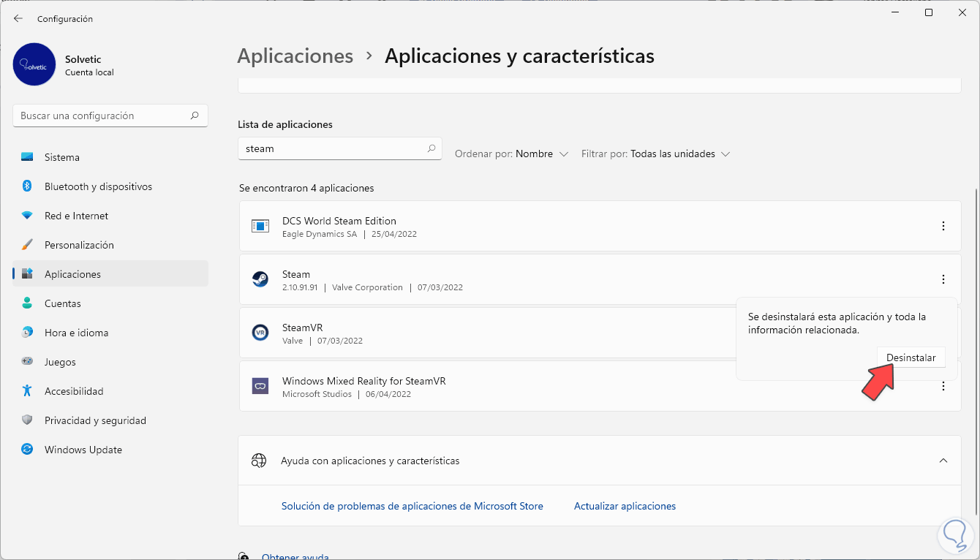Open Windows Update section

point(110,450)
